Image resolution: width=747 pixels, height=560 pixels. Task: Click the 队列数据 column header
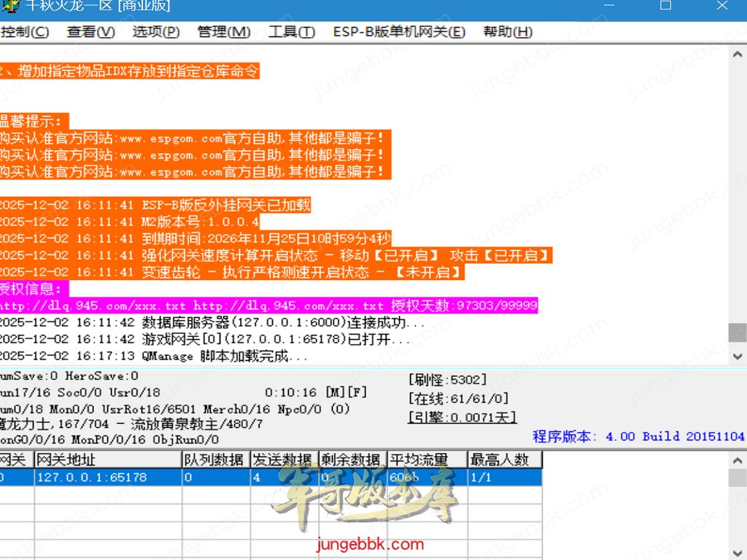(215, 459)
